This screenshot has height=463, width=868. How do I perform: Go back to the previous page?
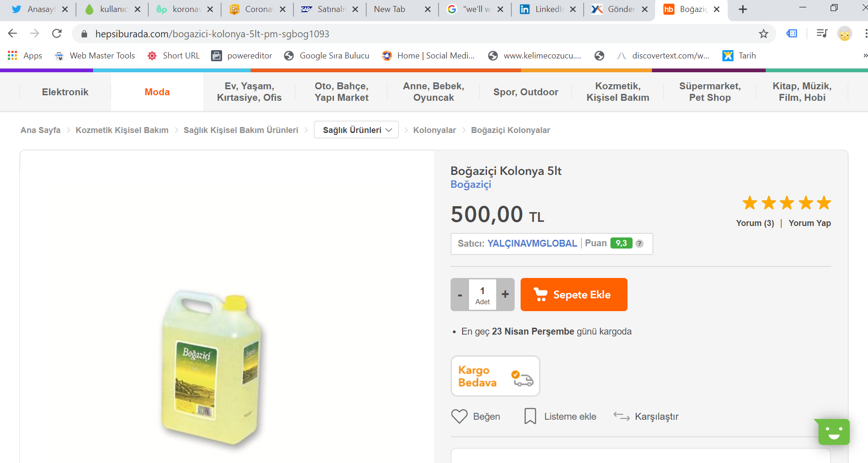(x=12, y=34)
